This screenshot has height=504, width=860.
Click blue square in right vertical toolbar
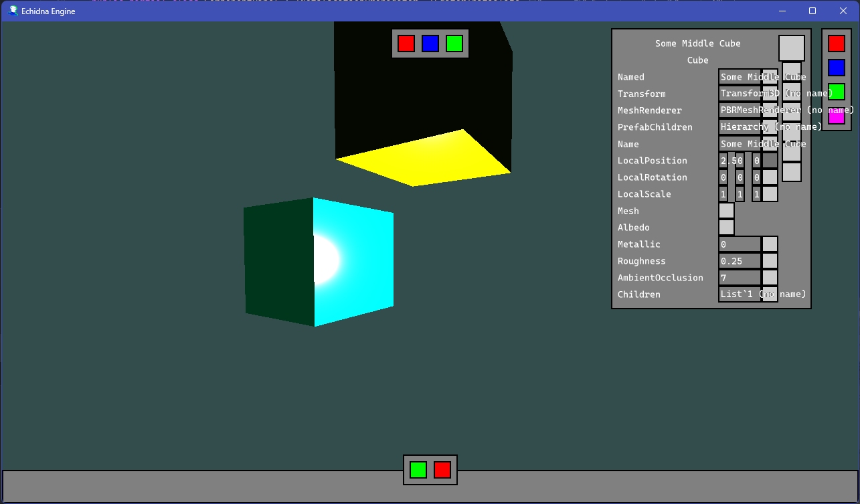(837, 68)
